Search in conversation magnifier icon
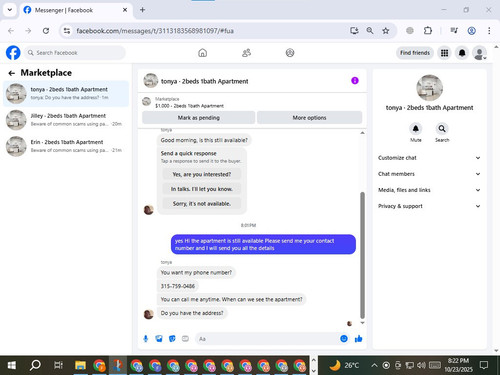Viewport: 500px width, 375px height. coord(442,129)
